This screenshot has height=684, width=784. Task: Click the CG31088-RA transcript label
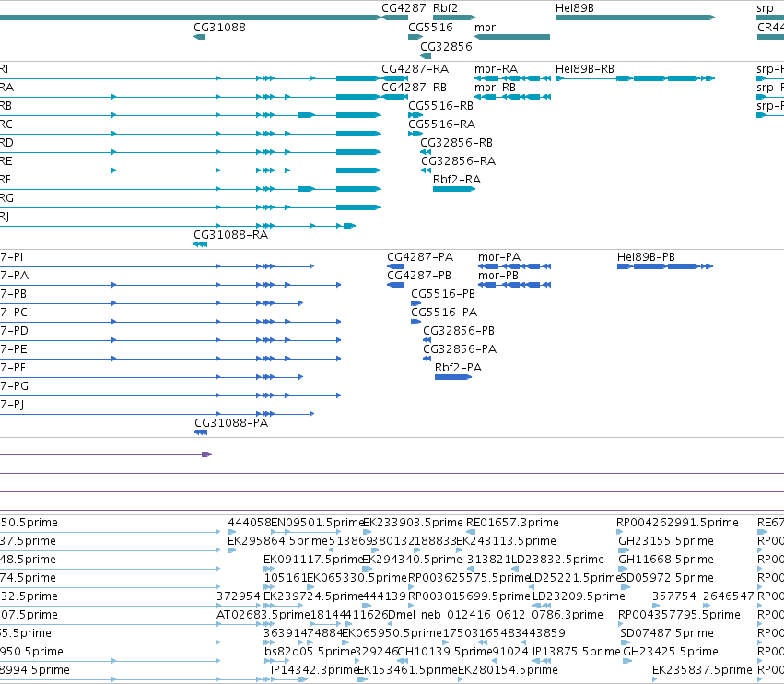[x=230, y=235]
